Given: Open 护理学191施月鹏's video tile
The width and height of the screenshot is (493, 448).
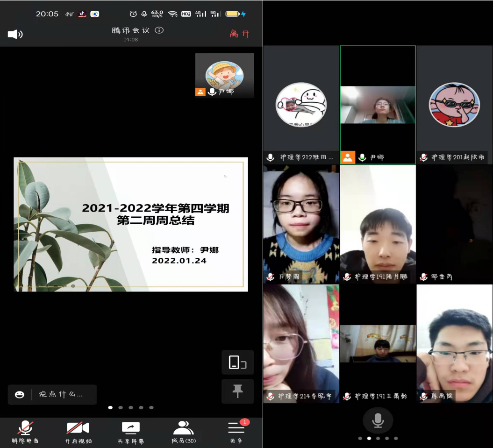Looking at the screenshot, I should [378, 224].
